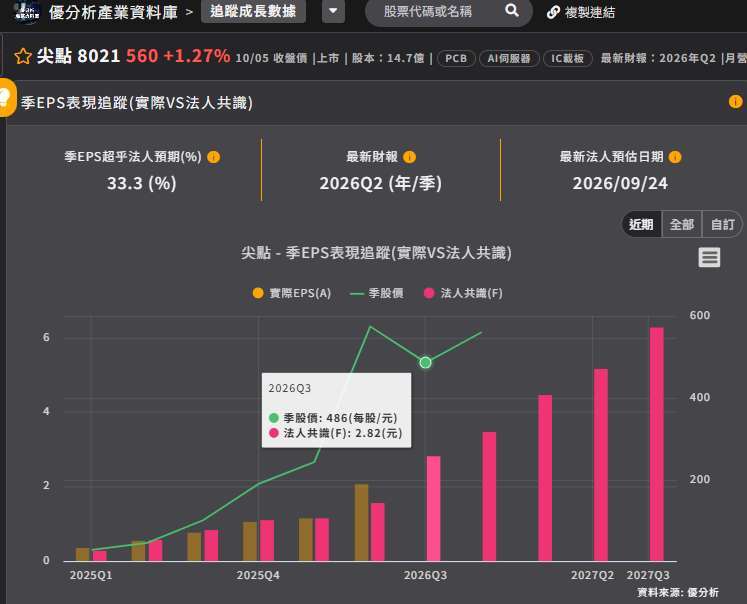Click the yellow lightbulb tip icon
The height and width of the screenshot is (604, 747).
coord(6,98)
